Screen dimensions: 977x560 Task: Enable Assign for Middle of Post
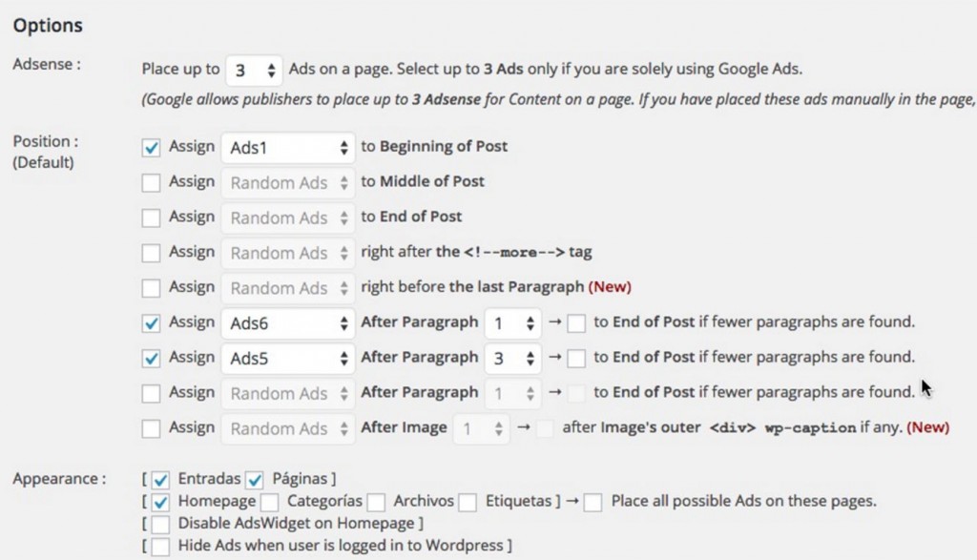click(152, 181)
